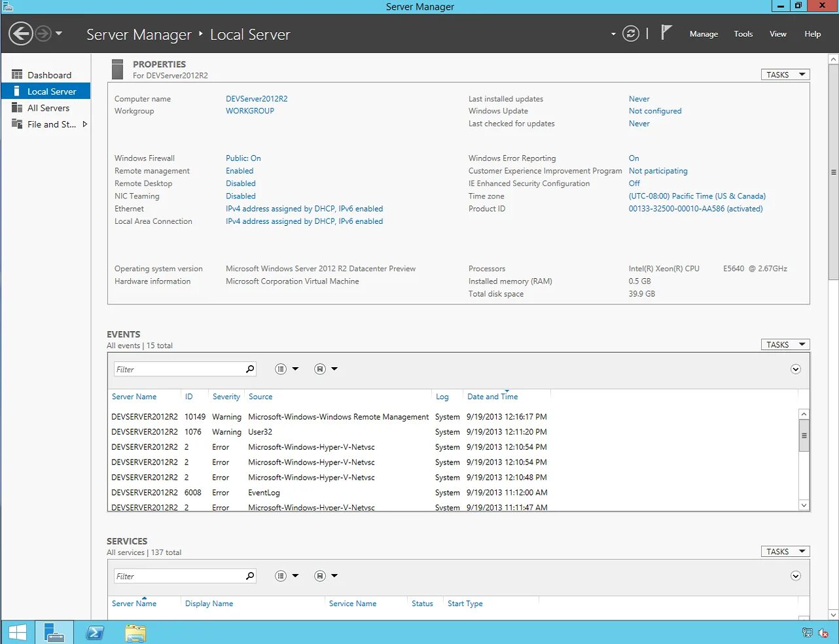
Task: Click computer name DEVServer2012R2 link
Action: 257,99
